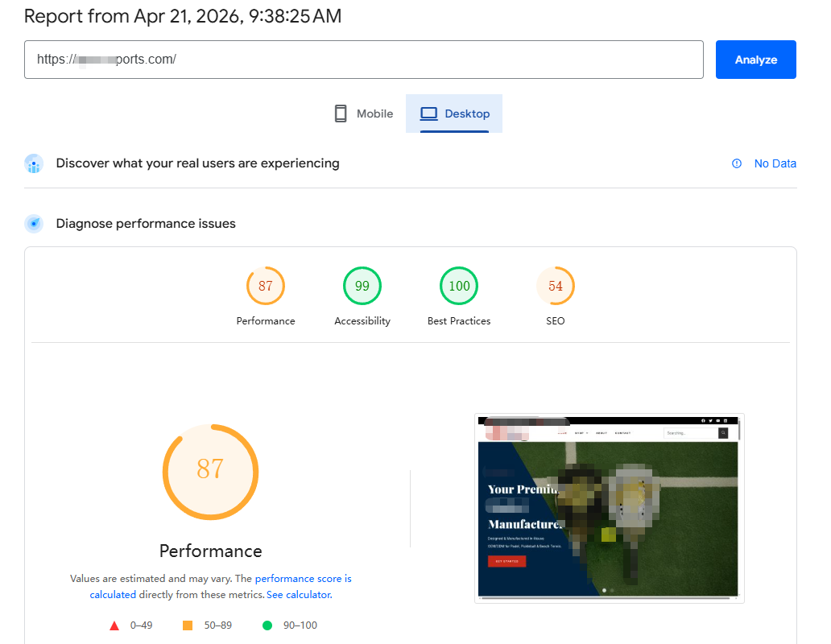Select the Desktop tab

pyautogui.click(x=454, y=114)
